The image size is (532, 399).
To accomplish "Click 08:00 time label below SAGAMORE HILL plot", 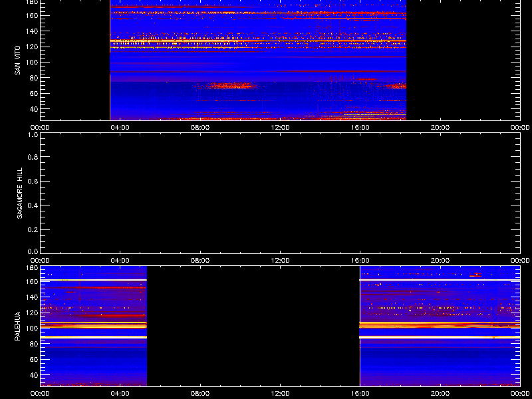I will [x=200, y=261].
